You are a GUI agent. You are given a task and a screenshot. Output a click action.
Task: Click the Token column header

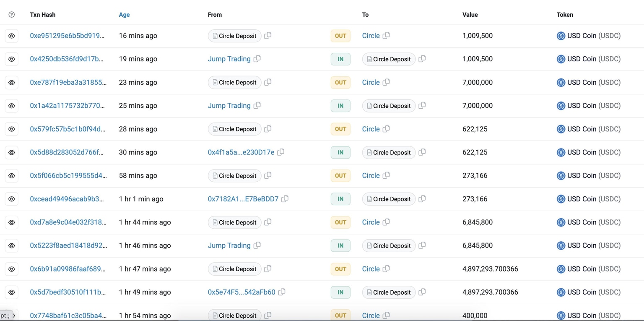coord(565,15)
